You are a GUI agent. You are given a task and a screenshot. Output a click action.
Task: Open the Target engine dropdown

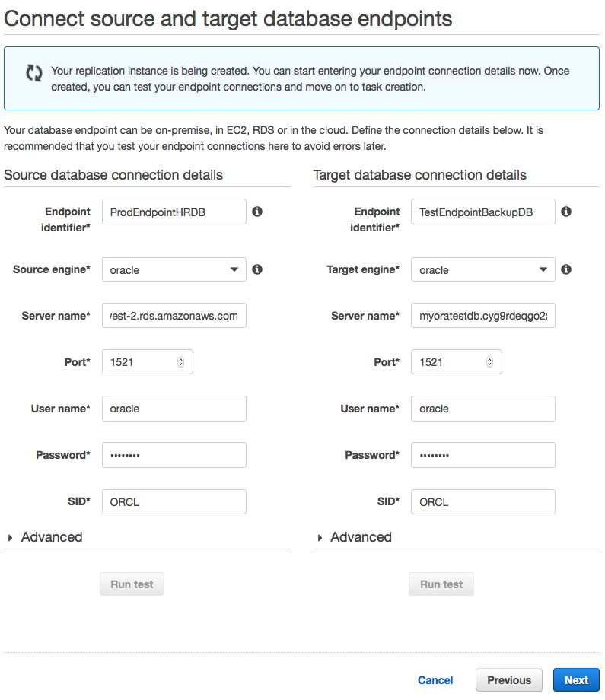pyautogui.click(x=482, y=269)
